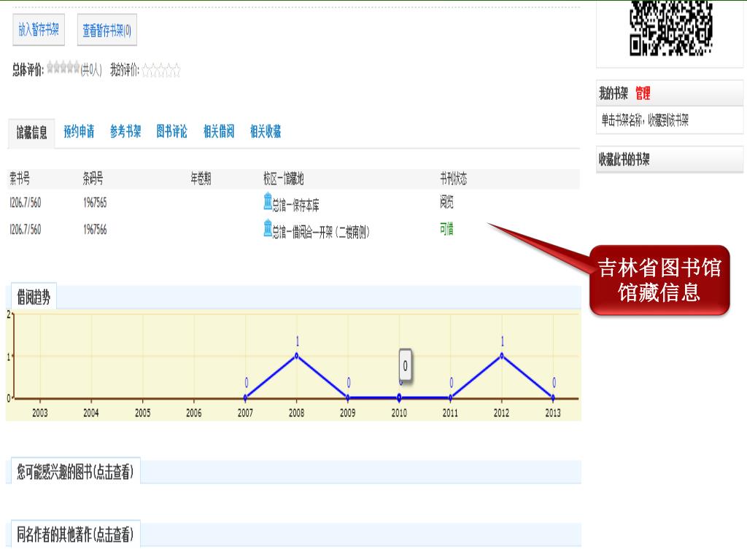Click library icon beside 总馆-借阅合一开架
The height and width of the screenshot is (560, 747).
pos(268,228)
